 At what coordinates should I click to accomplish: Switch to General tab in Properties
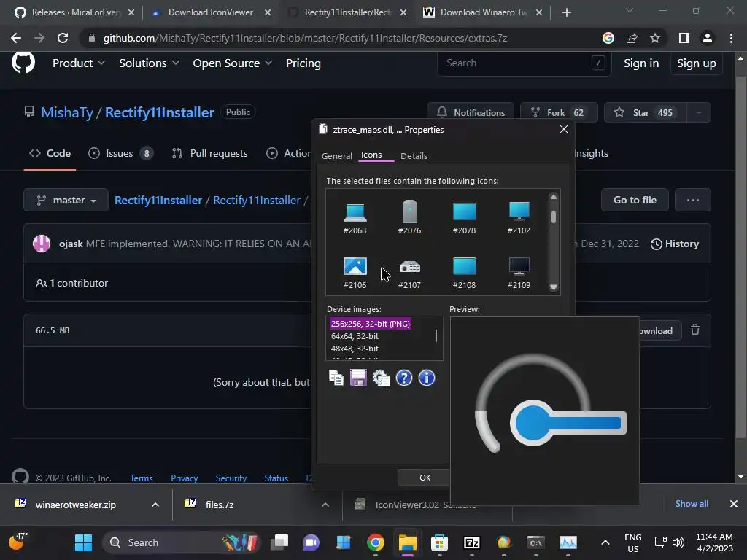click(x=337, y=156)
